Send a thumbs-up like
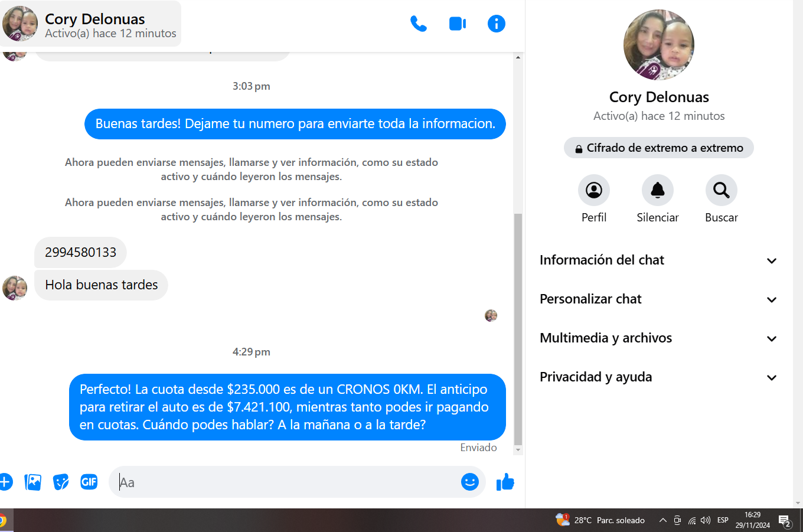The height and width of the screenshot is (532, 803). click(x=505, y=482)
